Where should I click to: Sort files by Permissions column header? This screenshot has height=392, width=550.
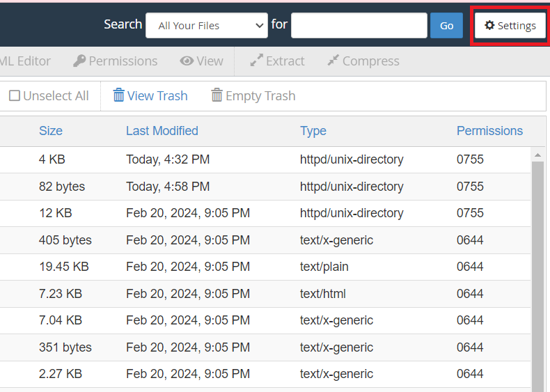(x=489, y=131)
